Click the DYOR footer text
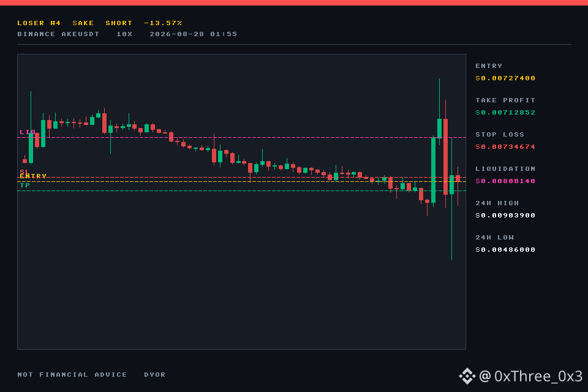The image size is (588, 392). [155, 375]
